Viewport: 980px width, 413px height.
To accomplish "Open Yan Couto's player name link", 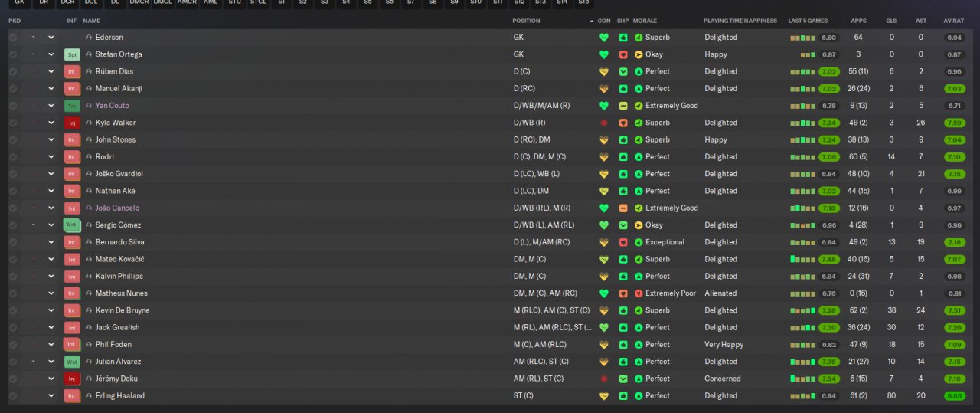I will (x=113, y=106).
